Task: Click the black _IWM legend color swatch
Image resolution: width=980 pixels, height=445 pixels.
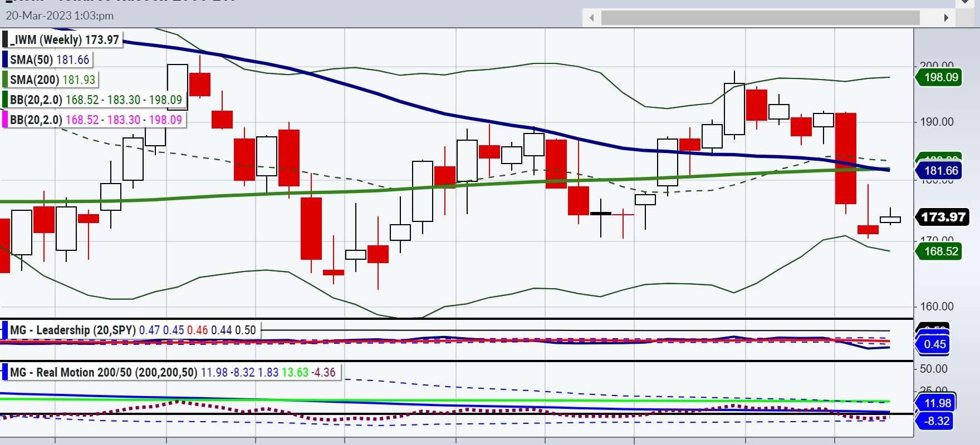Action: click(x=5, y=40)
